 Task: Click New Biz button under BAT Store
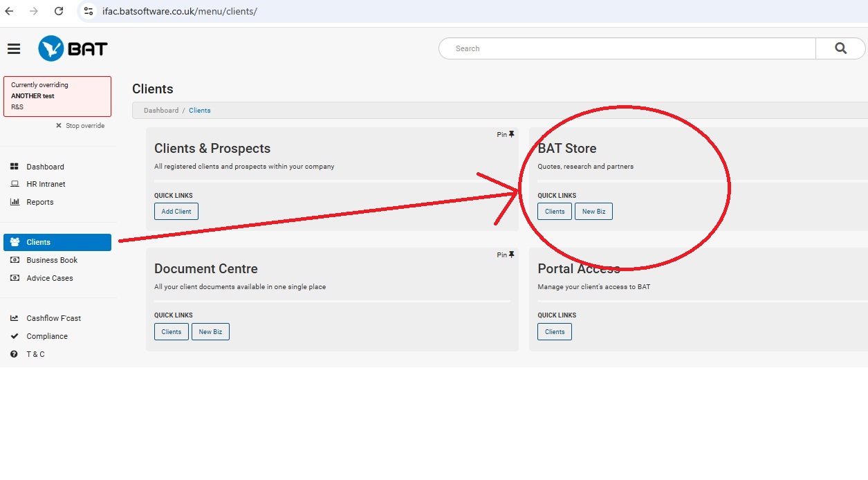(x=593, y=212)
